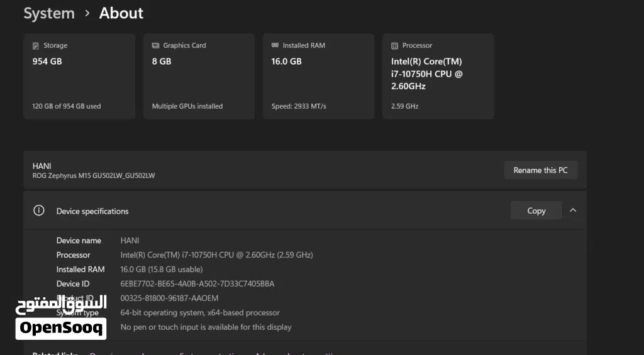644x355 pixels.
Task: Click the Storage card icon
Action: [x=36, y=46]
